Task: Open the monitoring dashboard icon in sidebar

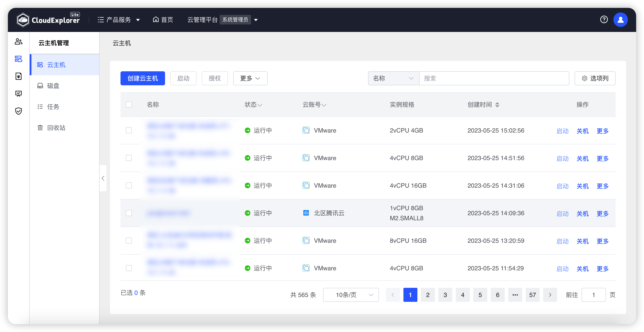Action: [x=19, y=94]
